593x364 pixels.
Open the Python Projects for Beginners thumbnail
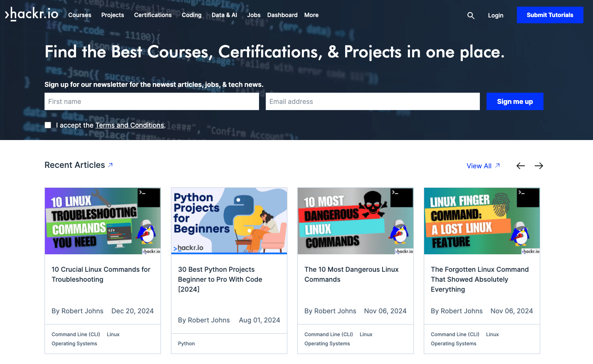[x=229, y=221]
